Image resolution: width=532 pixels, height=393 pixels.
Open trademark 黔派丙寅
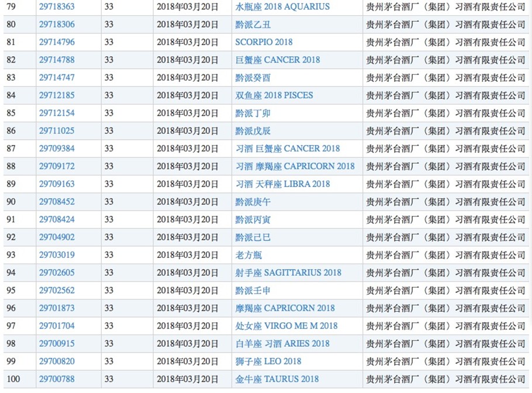click(253, 219)
